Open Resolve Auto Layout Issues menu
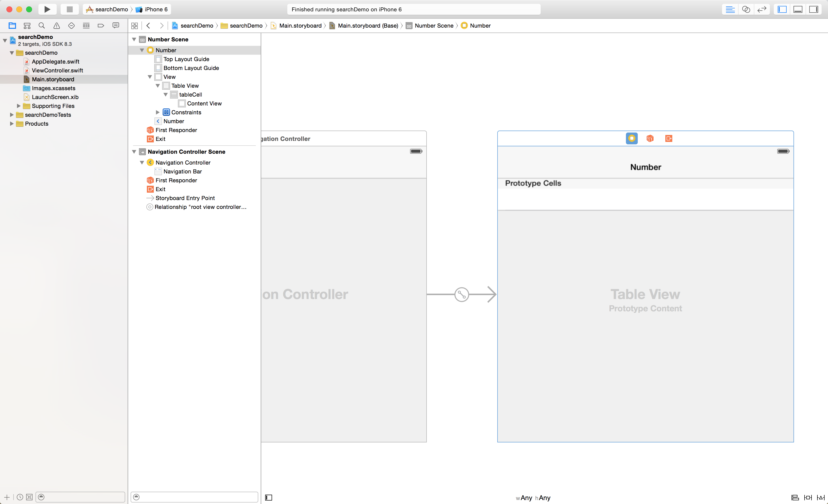 pos(821,498)
